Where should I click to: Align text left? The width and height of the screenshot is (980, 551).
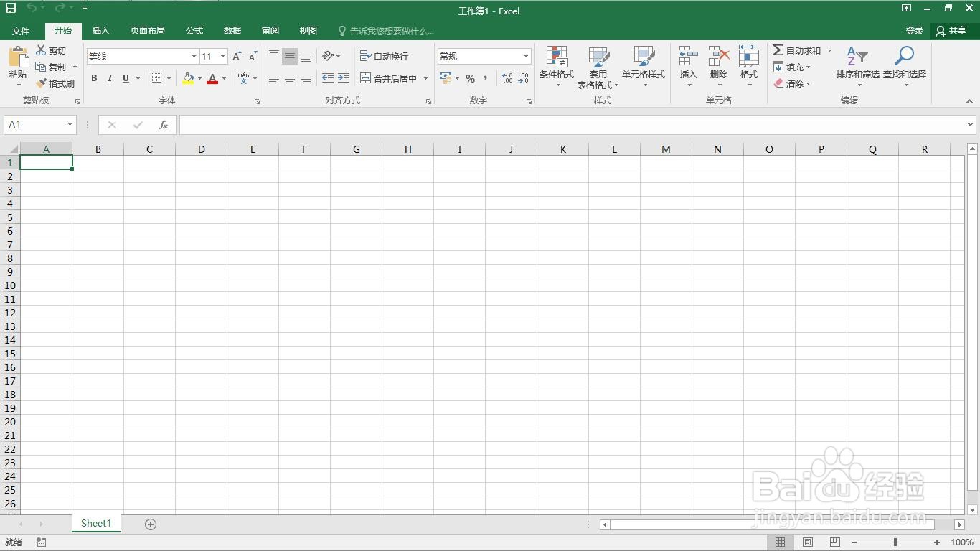click(274, 78)
